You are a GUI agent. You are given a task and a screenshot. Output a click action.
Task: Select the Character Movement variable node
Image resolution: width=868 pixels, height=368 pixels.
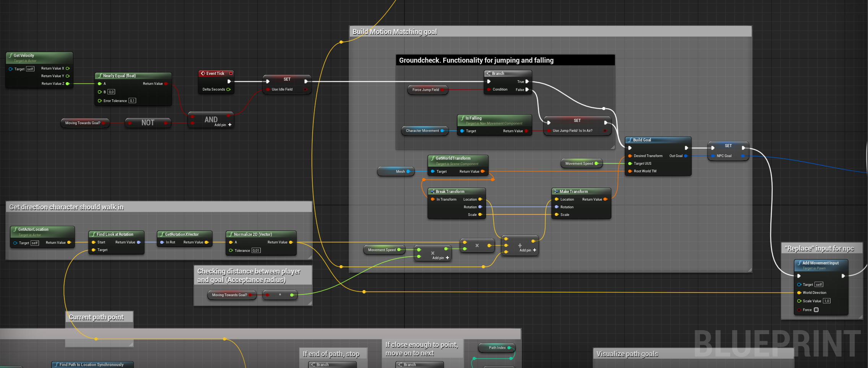pyautogui.click(x=424, y=131)
